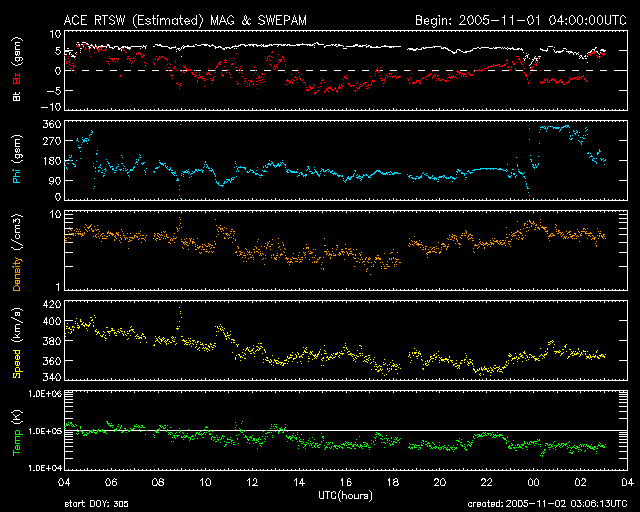Click the red 'Bz' axis label
This screenshot has height=512, width=640.
(17, 78)
